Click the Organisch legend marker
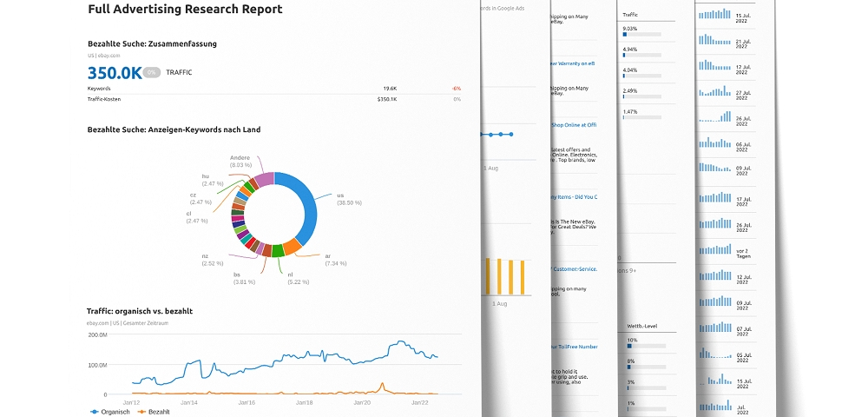 (95, 411)
